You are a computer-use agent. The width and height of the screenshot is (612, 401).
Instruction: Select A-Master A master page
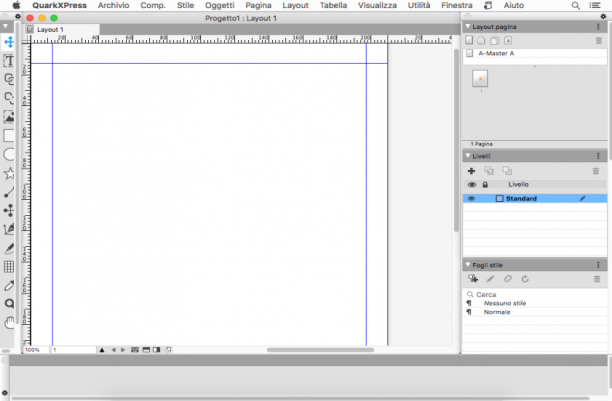pos(535,53)
